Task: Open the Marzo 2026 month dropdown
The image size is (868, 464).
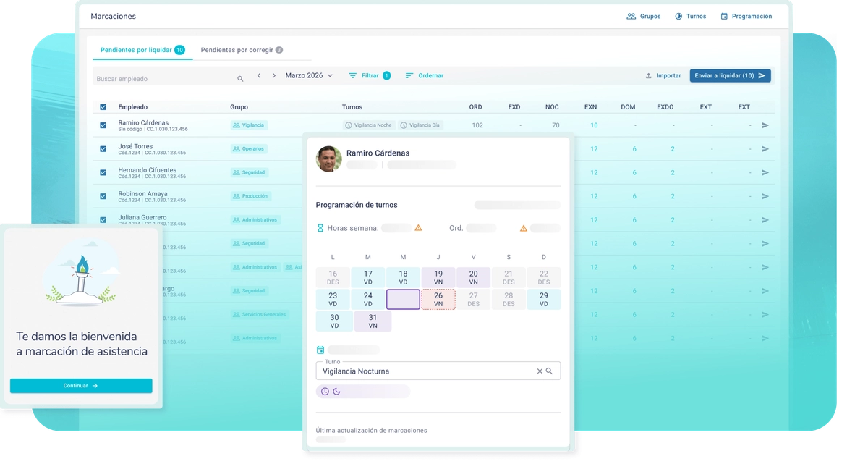Action: click(x=309, y=75)
